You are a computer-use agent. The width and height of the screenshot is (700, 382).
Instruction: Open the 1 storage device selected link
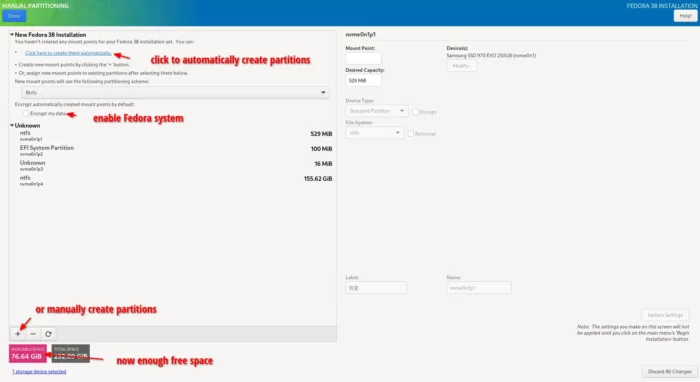tap(39, 371)
